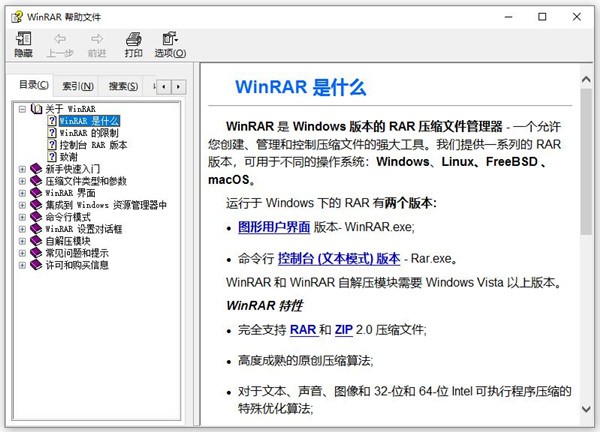Select 命令行模式 tree label
The height and width of the screenshot is (432, 600).
(68, 217)
